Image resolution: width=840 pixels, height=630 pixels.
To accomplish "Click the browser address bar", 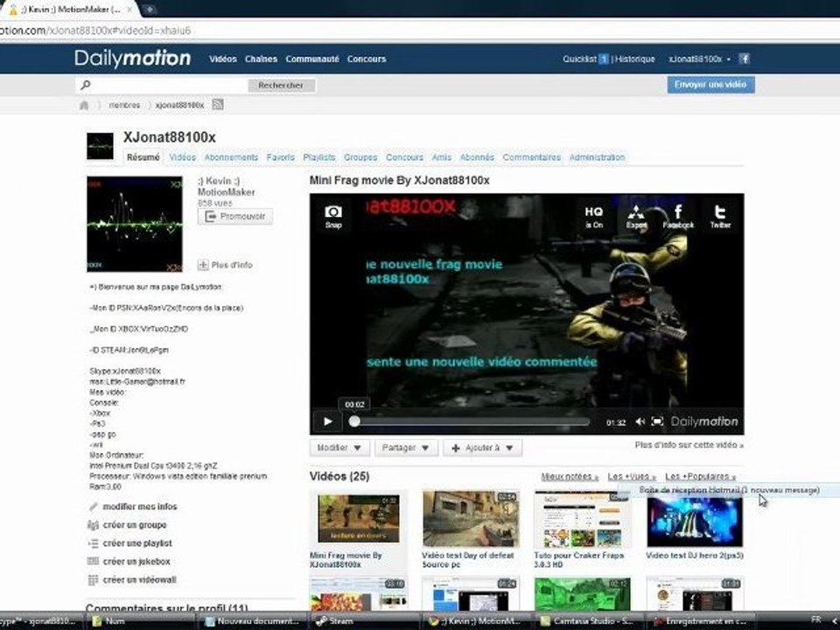I will click(x=418, y=31).
